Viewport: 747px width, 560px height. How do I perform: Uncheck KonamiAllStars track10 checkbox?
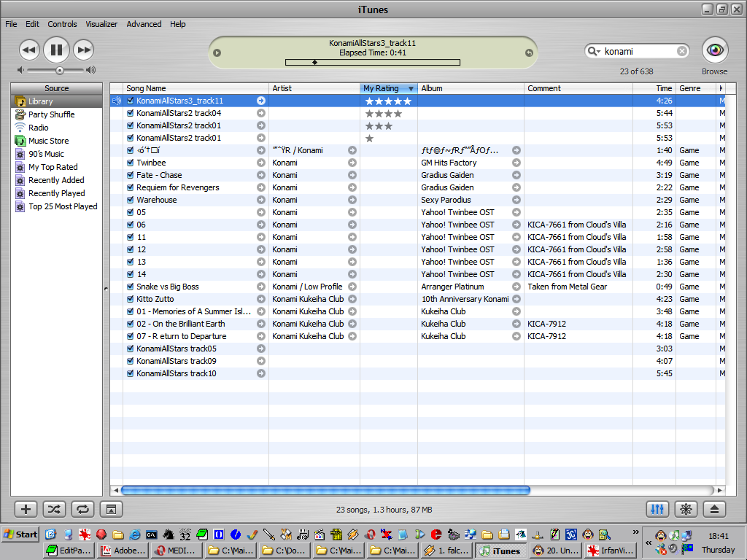tap(130, 373)
